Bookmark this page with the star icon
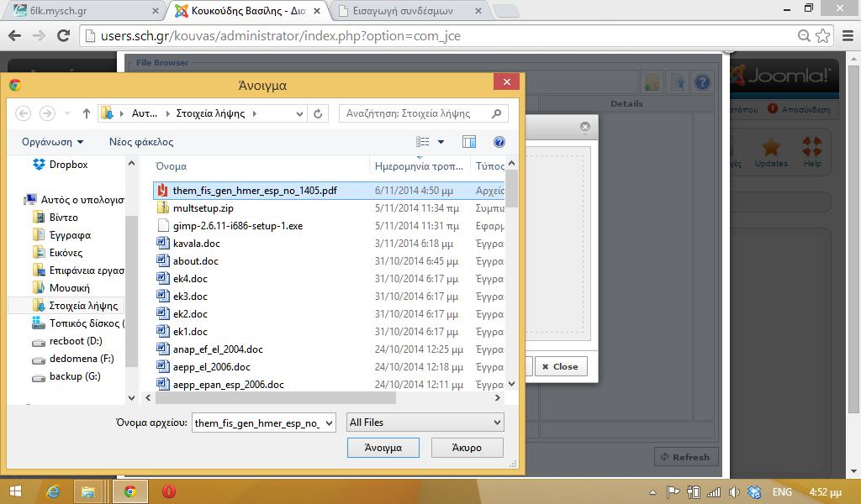 (x=822, y=35)
